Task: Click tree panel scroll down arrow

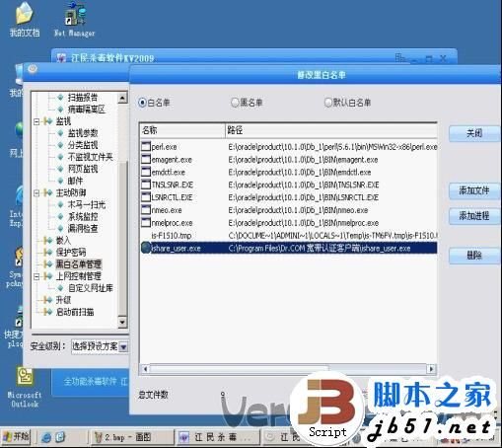Action: 122,322
